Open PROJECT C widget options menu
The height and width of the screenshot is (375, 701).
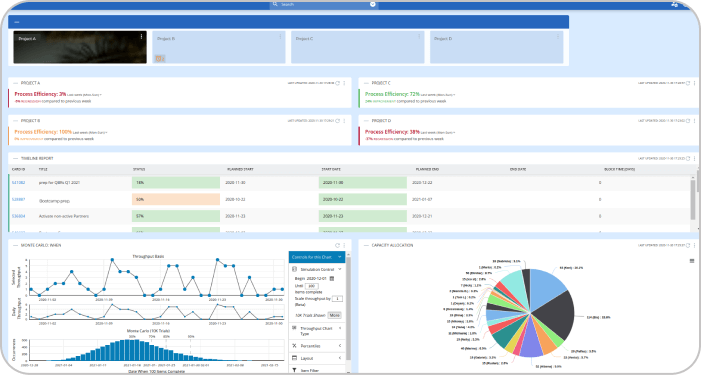click(694, 83)
